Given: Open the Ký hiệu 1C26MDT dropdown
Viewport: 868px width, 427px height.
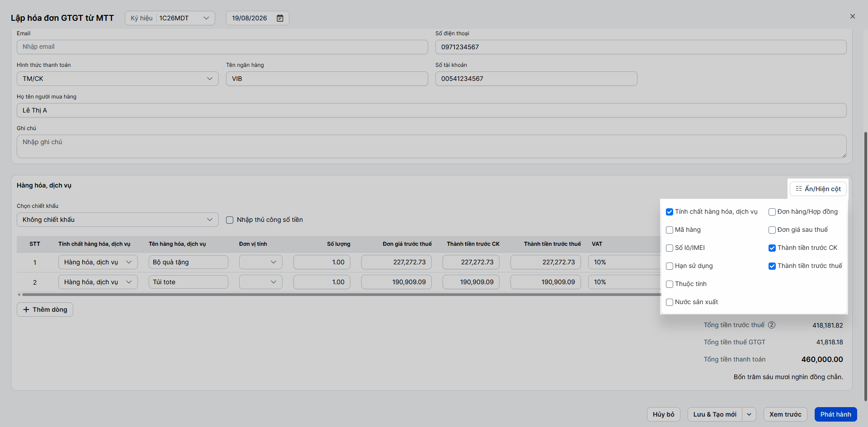Looking at the screenshot, I should tap(170, 18).
